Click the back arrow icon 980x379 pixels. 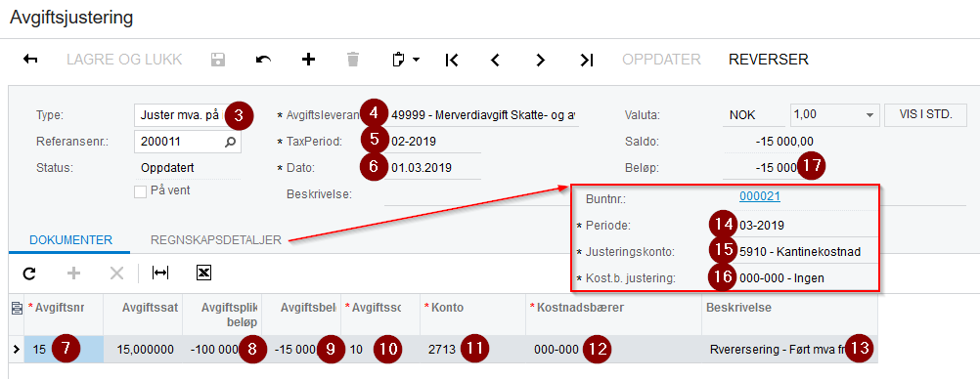coord(30,60)
